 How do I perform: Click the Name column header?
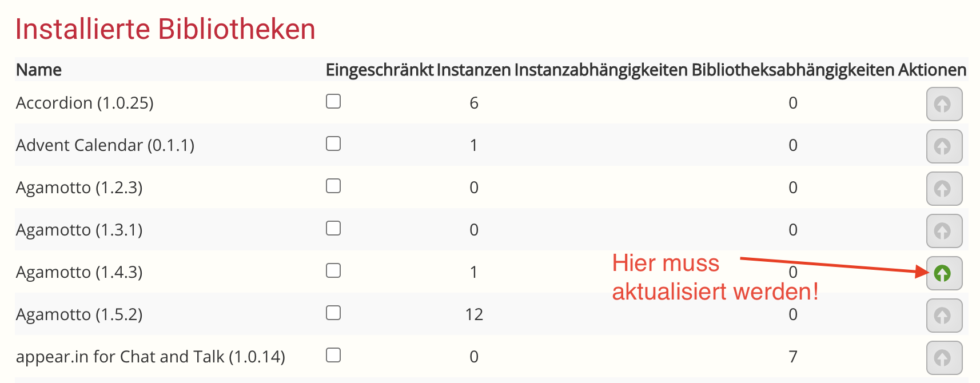[x=39, y=70]
